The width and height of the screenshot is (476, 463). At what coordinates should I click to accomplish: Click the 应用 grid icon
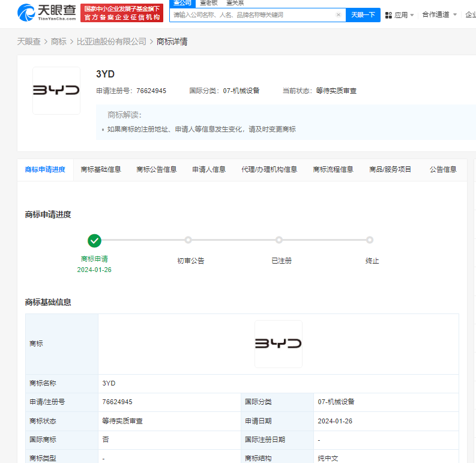point(388,15)
